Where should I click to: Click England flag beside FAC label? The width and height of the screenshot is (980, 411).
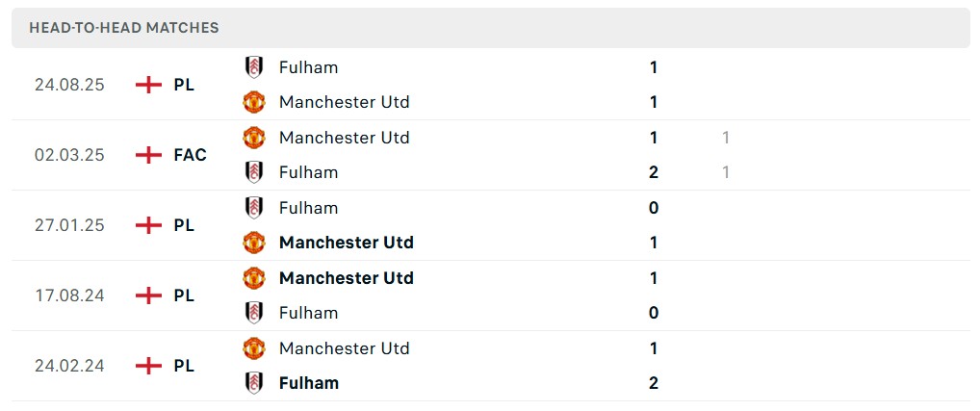point(148,155)
